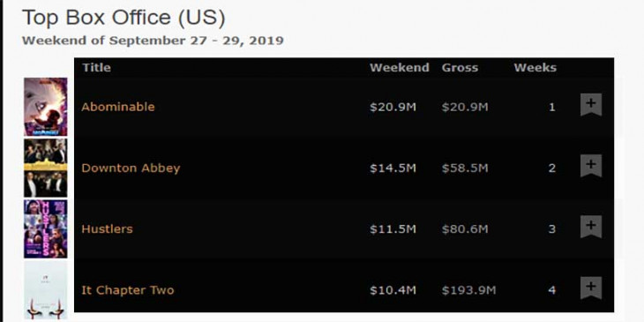Visit the It Chapter Two link
The width and height of the screenshot is (644, 322).
(x=127, y=290)
